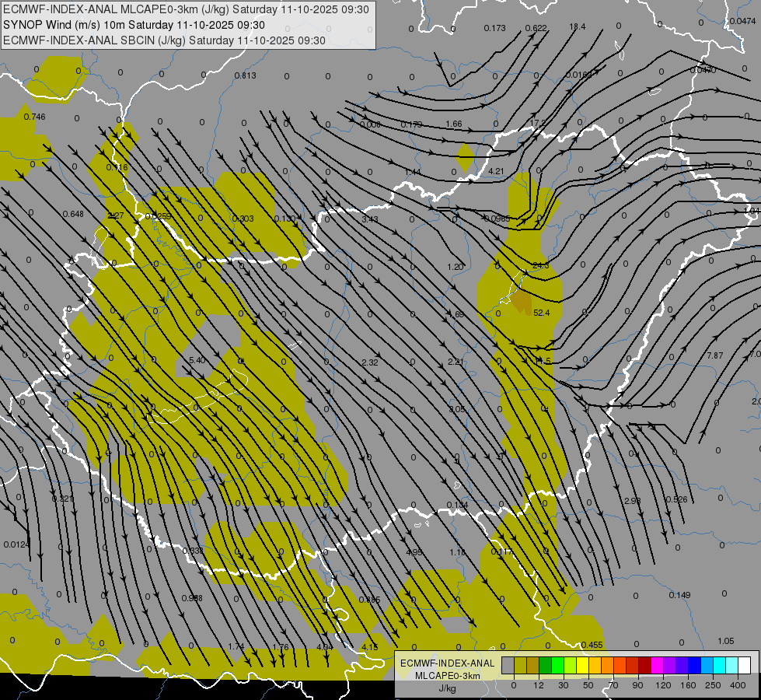Image resolution: width=761 pixels, height=700 pixels.
Task: Select the red legend swatch before 90
Action: click(633, 665)
